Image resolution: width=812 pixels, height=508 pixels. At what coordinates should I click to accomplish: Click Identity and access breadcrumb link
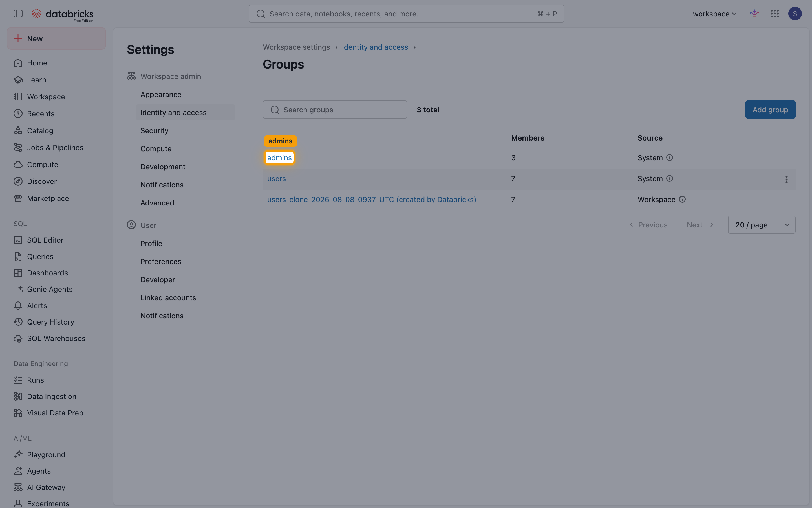375,47
